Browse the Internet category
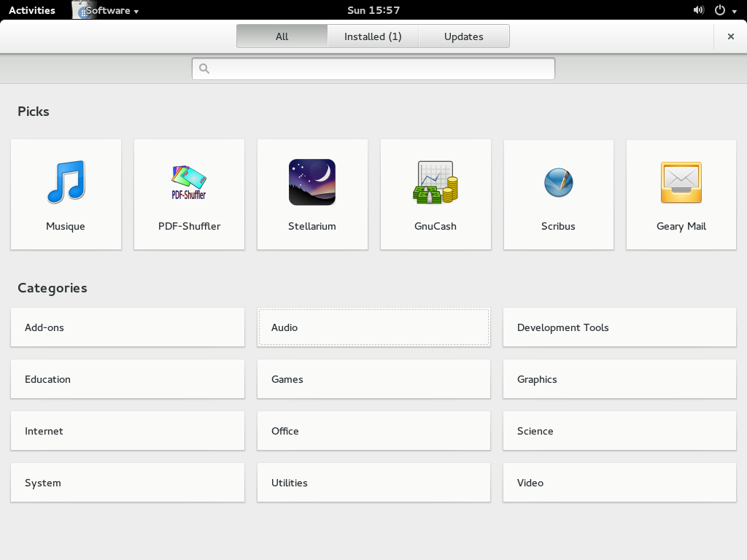The height and width of the screenshot is (560, 747). 128,431
